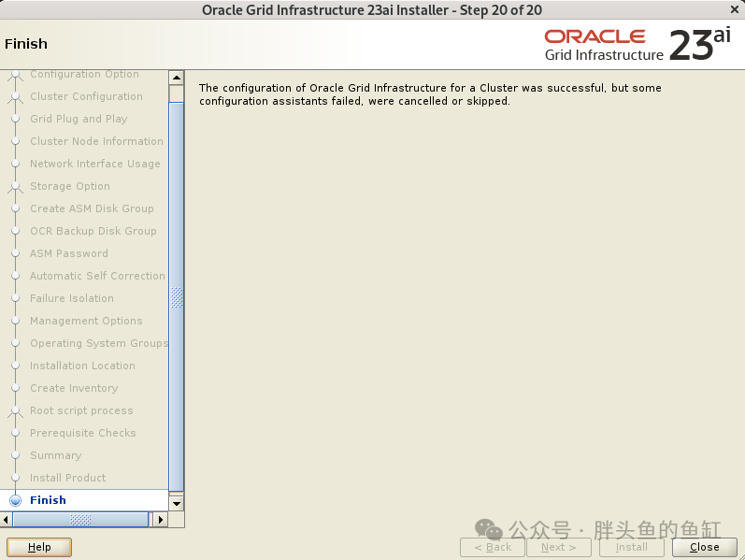Click the Finish page heading
The image size is (745, 560).
(x=26, y=44)
